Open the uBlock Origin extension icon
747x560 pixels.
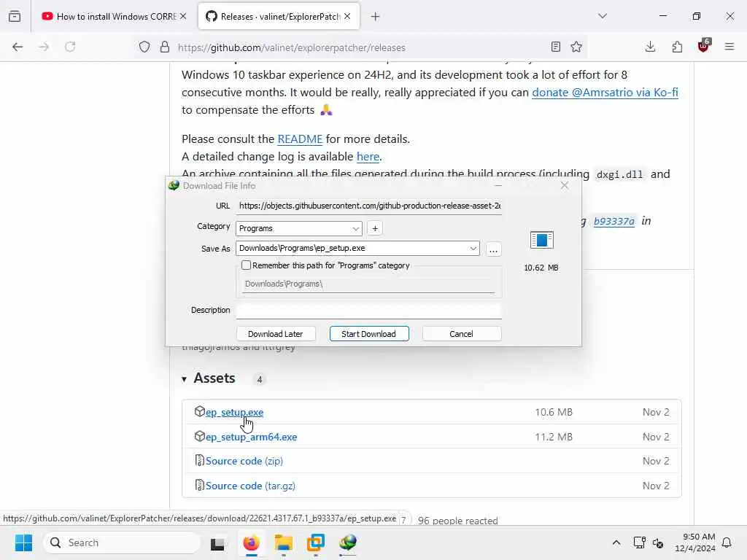[704, 46]
